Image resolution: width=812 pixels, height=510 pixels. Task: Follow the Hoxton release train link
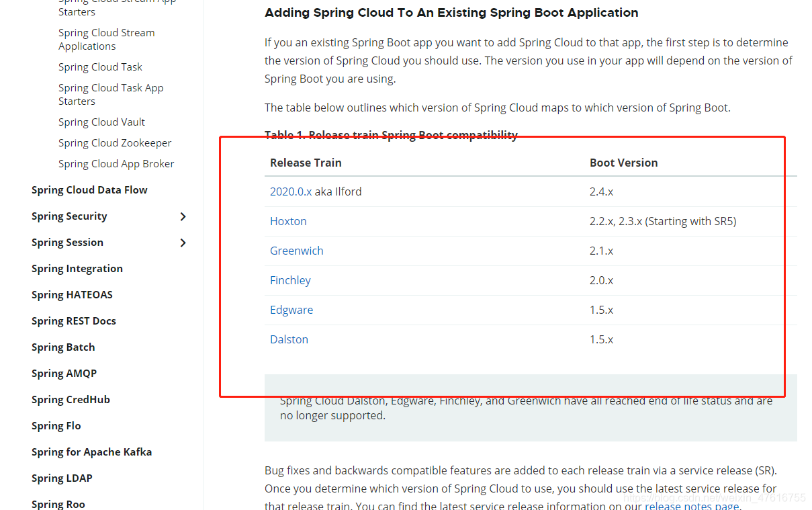click(288, 221)
